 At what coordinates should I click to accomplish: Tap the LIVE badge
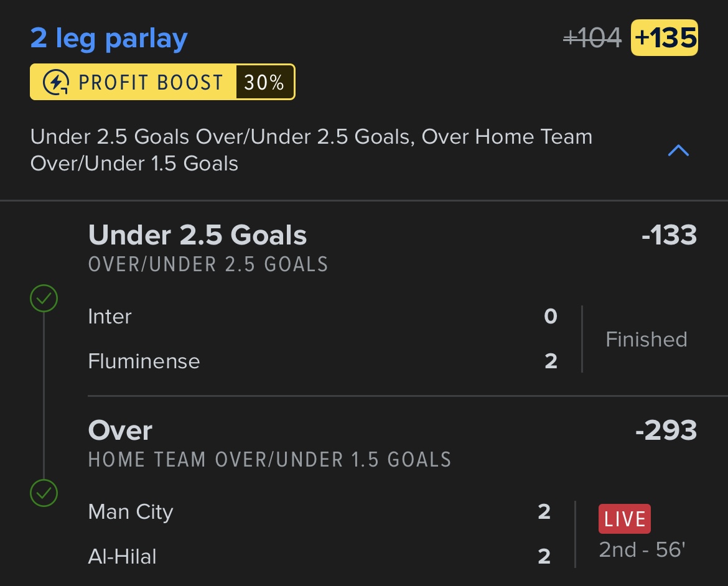point(625,519)
